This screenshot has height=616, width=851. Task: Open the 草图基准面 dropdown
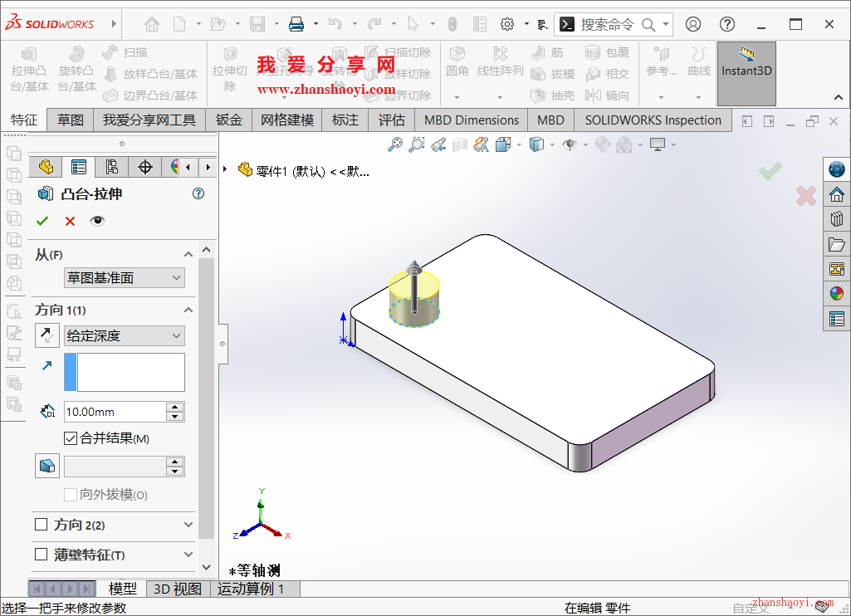[x=123, y=277]
